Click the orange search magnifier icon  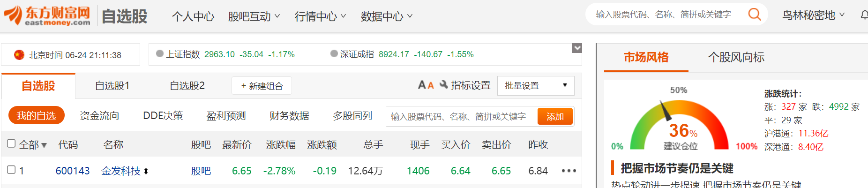point(755,15)
